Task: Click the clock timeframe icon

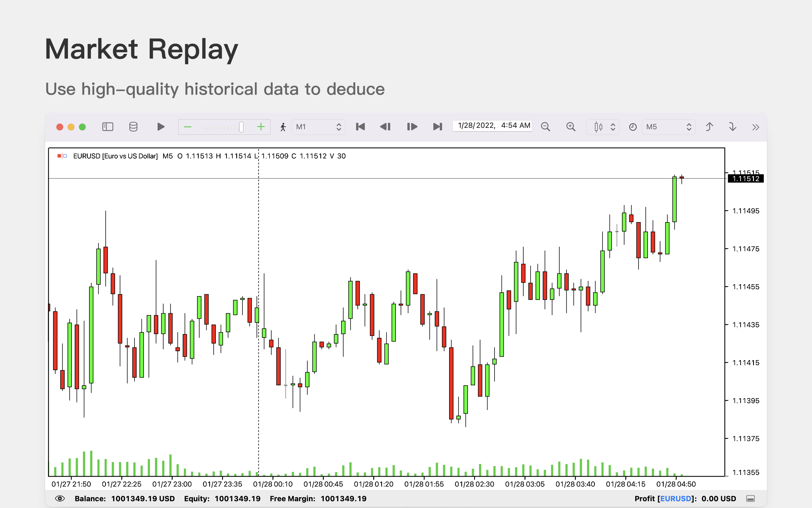Action: [632, 127]
